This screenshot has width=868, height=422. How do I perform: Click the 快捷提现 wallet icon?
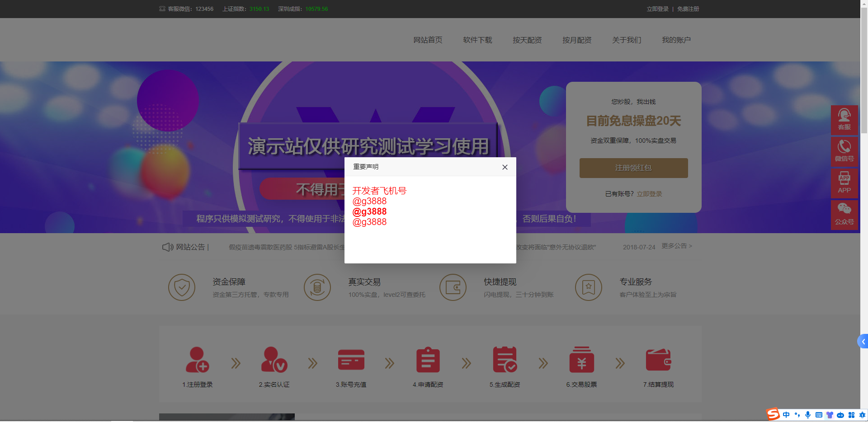point(453,287)
